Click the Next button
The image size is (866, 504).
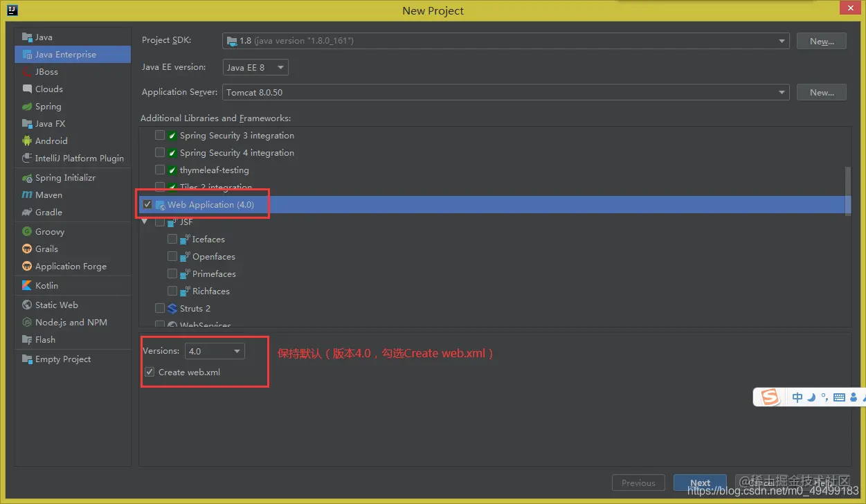(700, 483)
